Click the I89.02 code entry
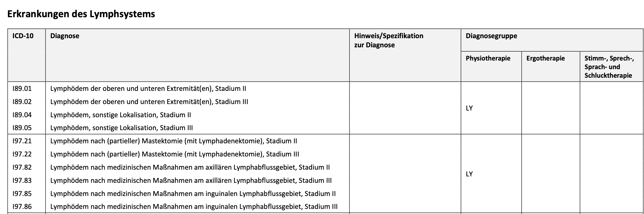The width and height of the screenshot is (644, 214). [22, 102]
